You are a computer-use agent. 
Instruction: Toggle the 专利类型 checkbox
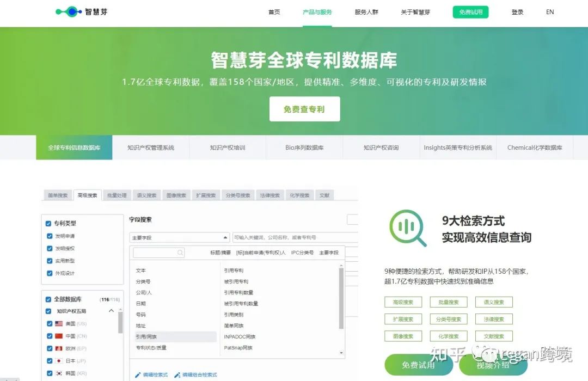[48, 224]
